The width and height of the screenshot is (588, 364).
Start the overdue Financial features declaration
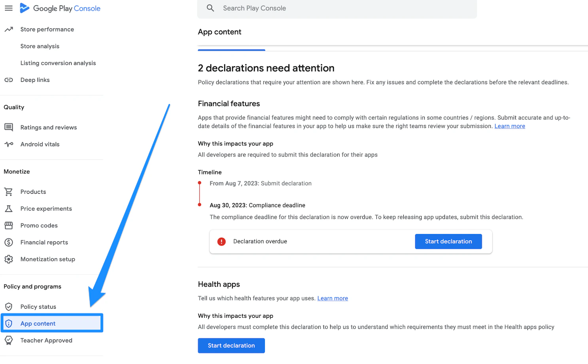[448, 241]
